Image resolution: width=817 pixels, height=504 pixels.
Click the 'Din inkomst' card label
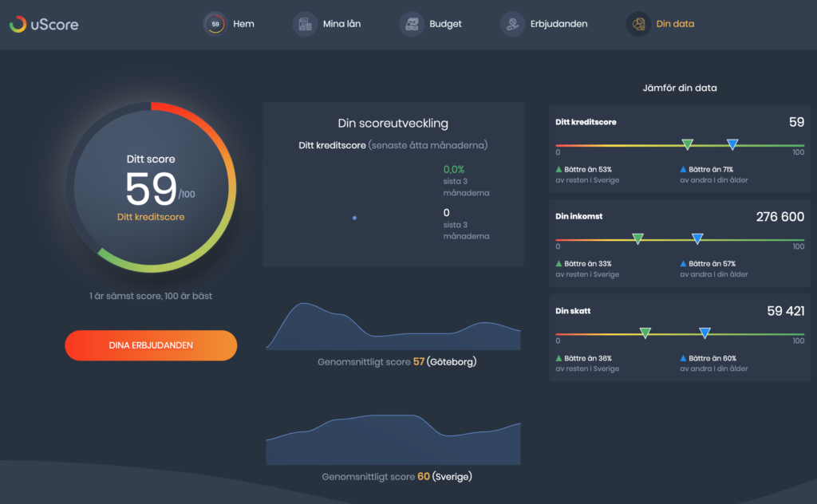click(x=579, y=216)
